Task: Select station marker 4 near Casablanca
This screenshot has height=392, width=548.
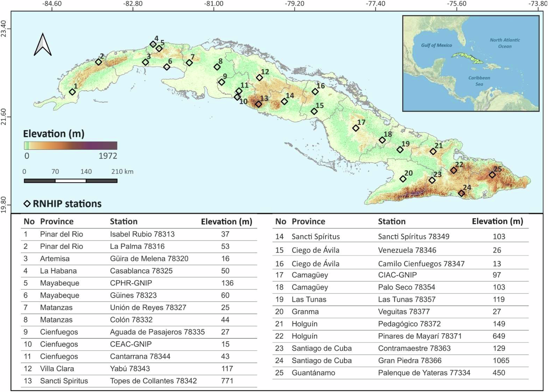Action: tap(153, 44)
